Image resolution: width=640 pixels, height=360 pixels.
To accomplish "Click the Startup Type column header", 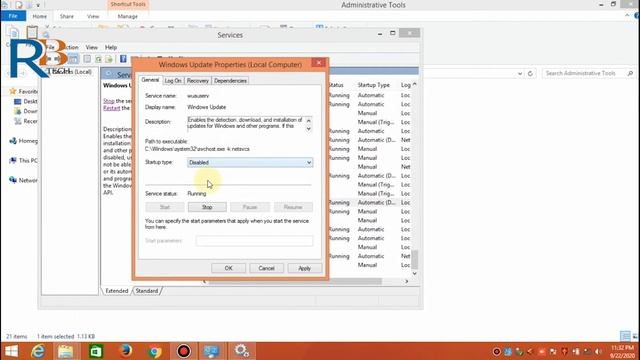I will coord(373,85).
